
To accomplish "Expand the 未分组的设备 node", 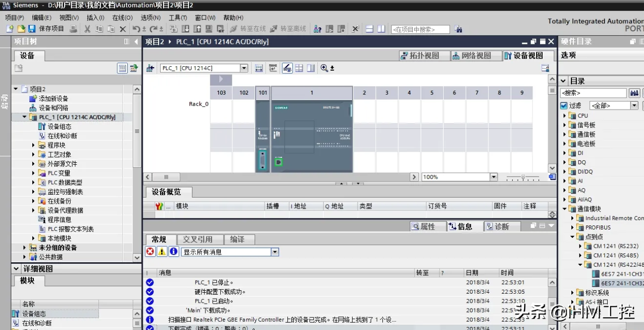I will (x=25, y=247).
